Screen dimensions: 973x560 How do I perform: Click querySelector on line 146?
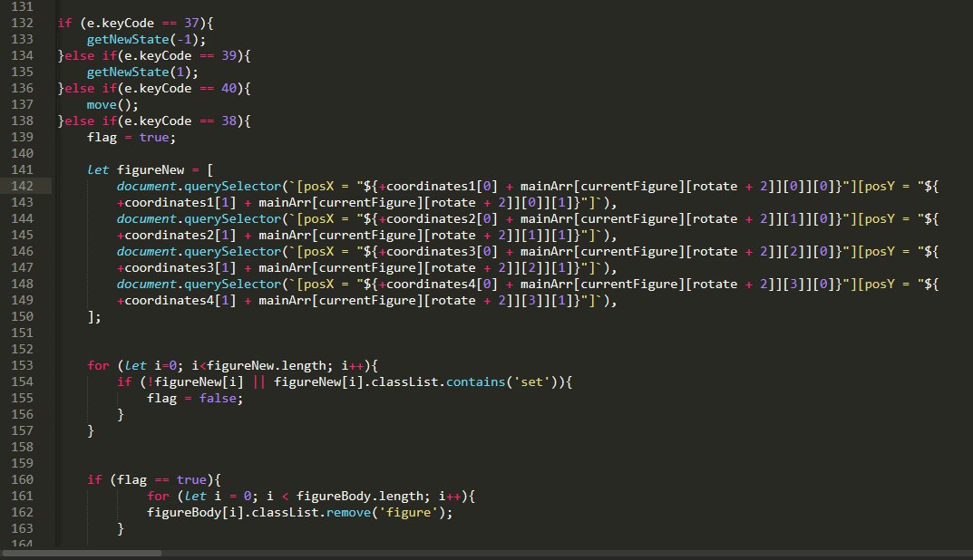232,251
